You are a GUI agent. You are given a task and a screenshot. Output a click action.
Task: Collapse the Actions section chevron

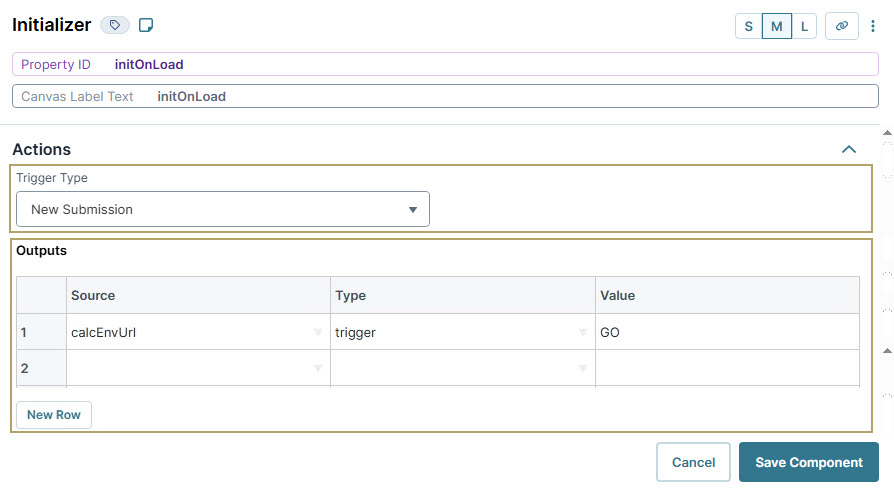[x=848, y=149]
